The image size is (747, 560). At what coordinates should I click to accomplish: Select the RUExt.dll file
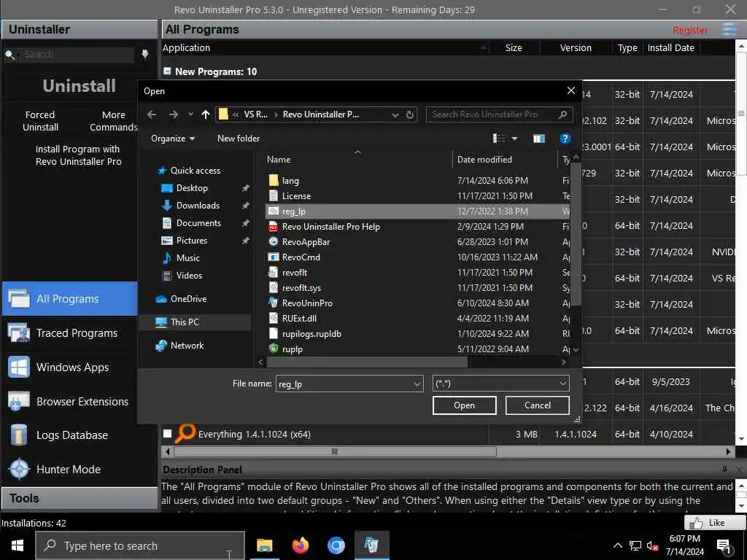click(298, 318)
